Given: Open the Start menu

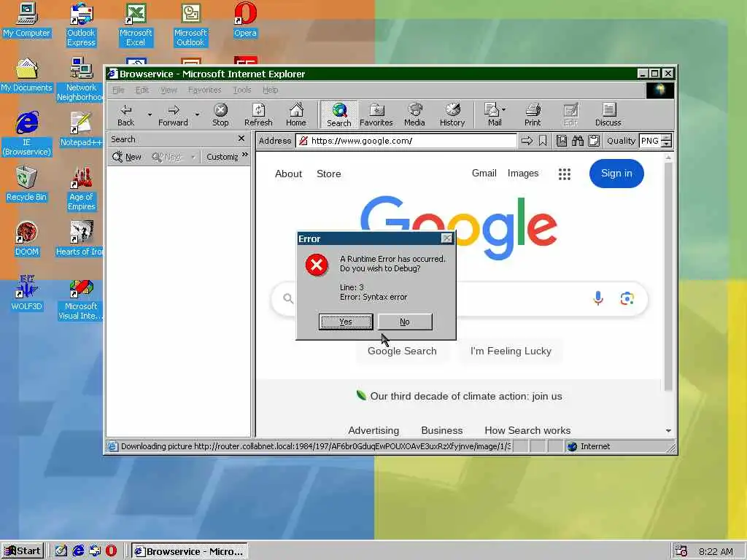Looking at the screenshot, I should point(23,551).
